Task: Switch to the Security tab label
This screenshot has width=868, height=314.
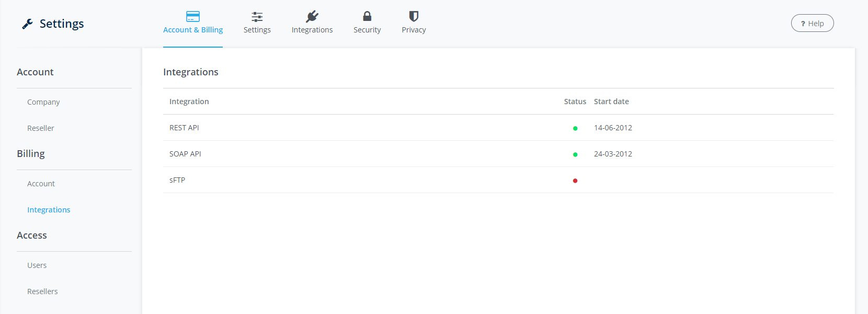Action: [x=367, y=30]
